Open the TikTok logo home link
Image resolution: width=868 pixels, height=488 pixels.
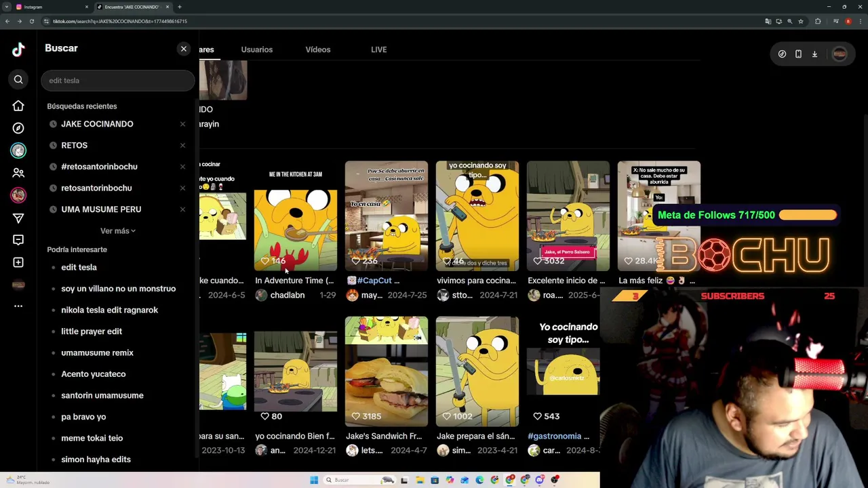click(18, 49)
